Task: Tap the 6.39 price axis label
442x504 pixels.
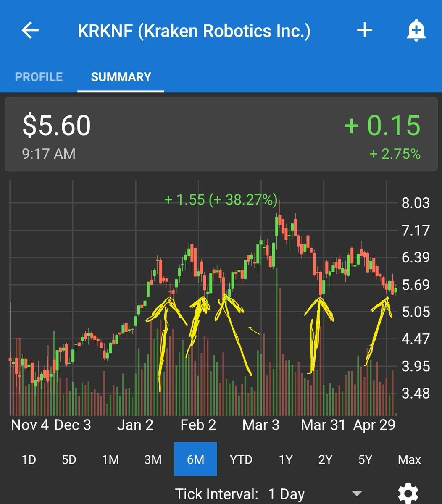Action: pyautogui.click(x=416, y=257)
